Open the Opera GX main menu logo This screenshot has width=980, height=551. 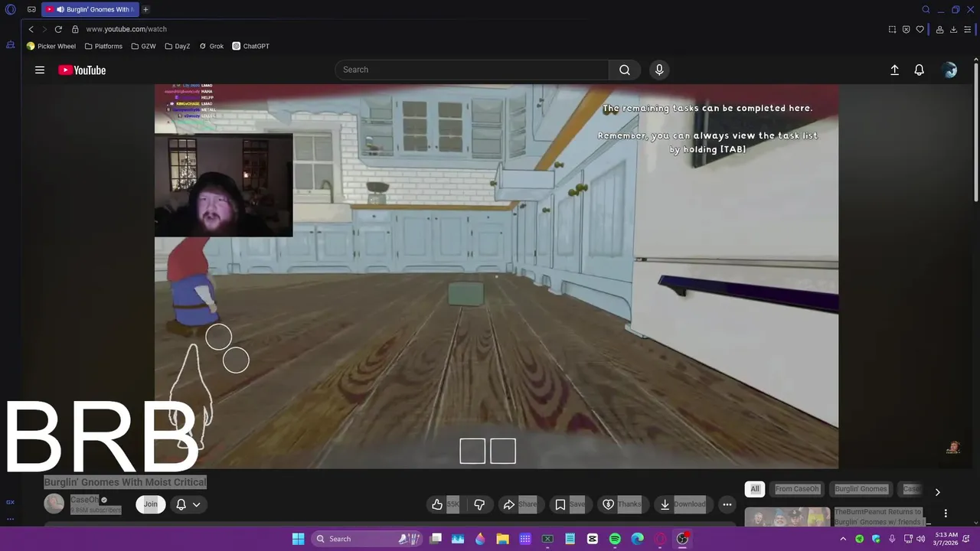[x=11, y=10]
